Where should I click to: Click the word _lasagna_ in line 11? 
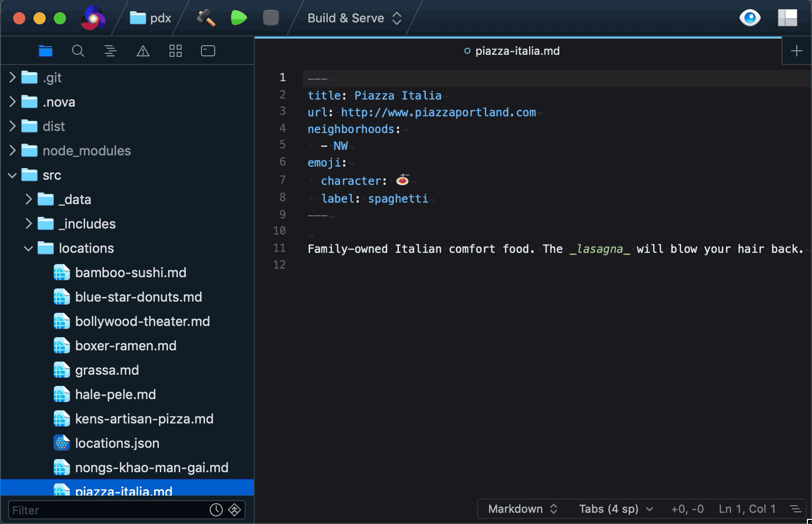tap(599, 249)
